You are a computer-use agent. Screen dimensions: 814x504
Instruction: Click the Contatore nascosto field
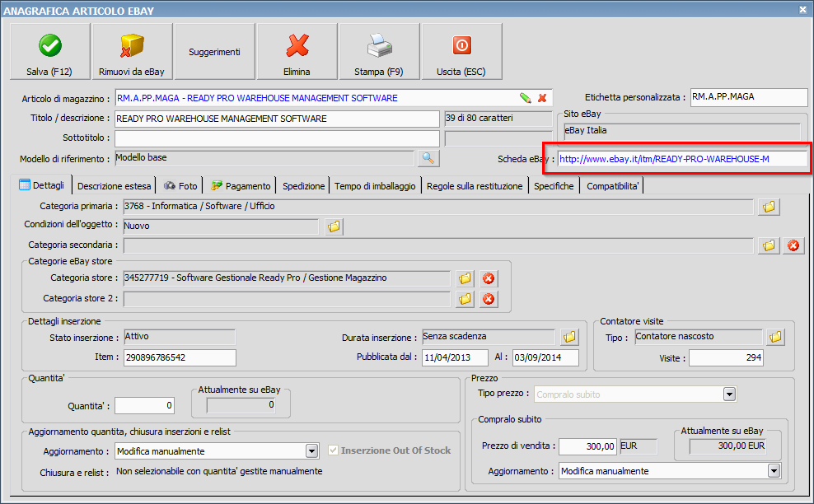click(x=699, y=336)
